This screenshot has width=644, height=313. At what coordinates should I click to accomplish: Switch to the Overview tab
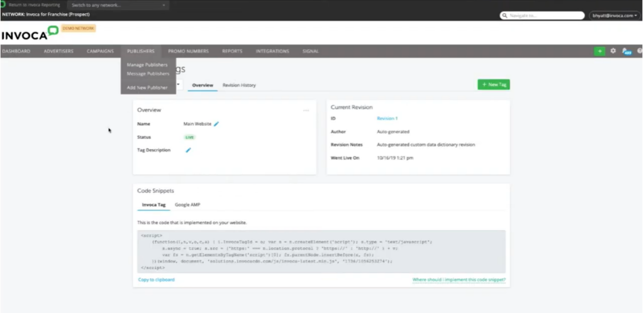tap(203, 85)
